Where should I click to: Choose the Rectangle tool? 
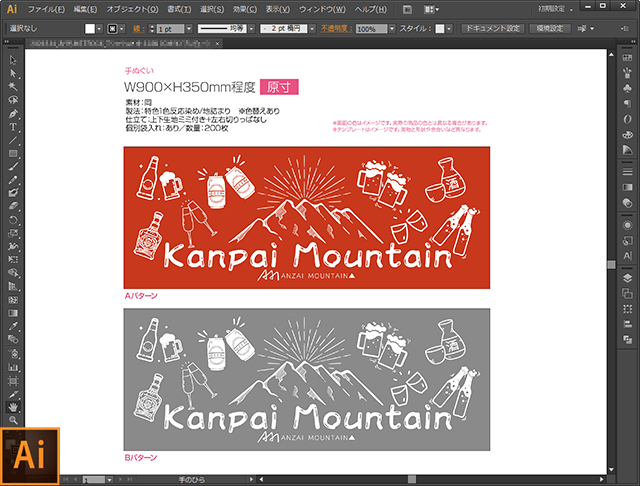point(13,153)
